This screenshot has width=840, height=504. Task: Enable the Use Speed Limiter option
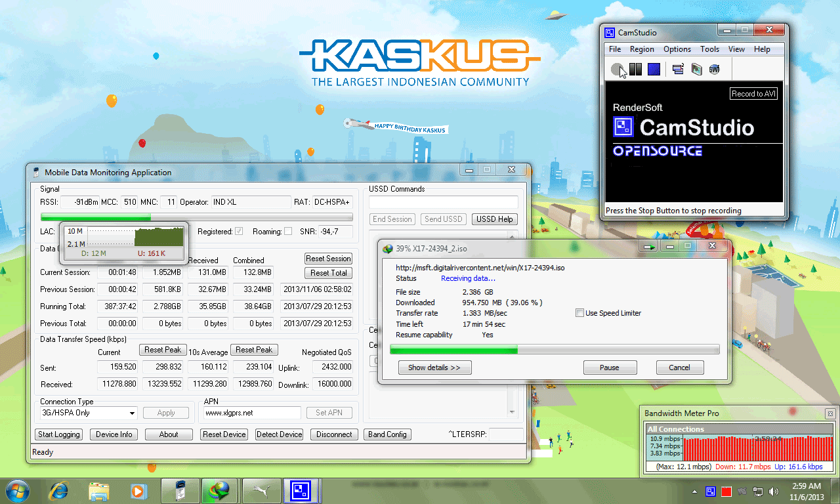tap(579, 313)
